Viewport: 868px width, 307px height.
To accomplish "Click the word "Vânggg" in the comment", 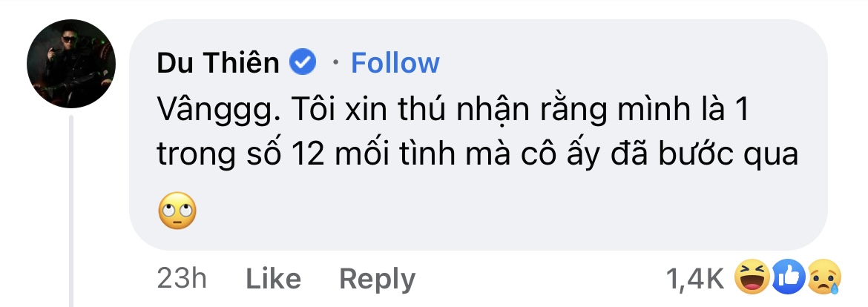I will tap(215, 111).
